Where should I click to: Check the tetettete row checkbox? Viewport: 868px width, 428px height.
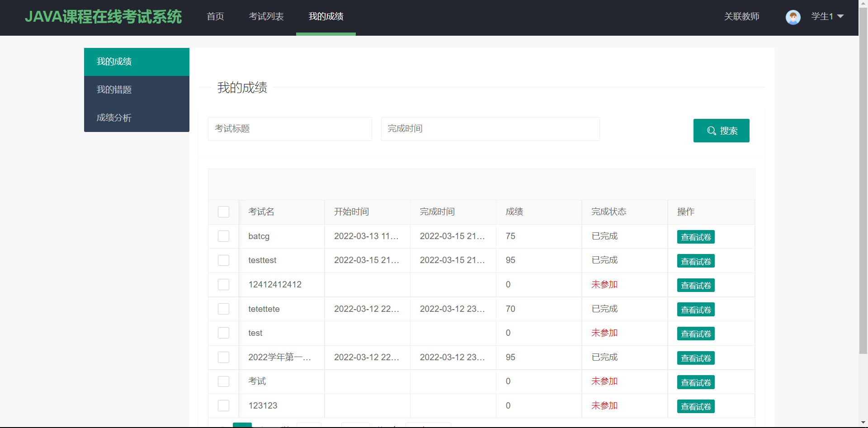[x=223, y=309]
